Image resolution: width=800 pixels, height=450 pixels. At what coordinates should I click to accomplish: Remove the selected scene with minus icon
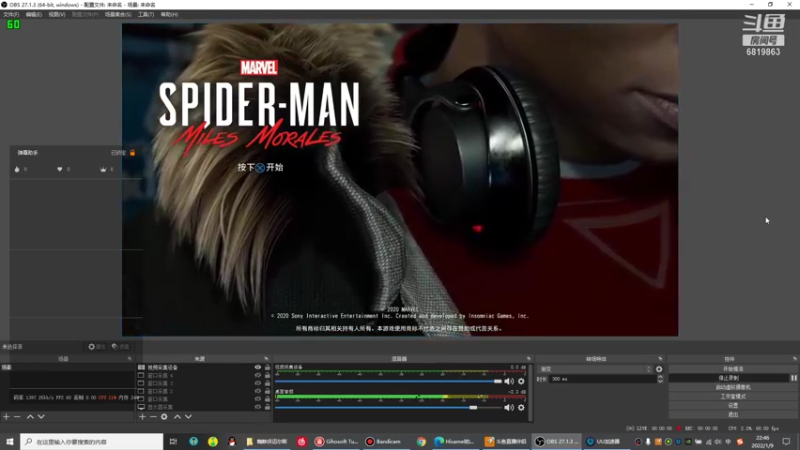pos(17,417)
